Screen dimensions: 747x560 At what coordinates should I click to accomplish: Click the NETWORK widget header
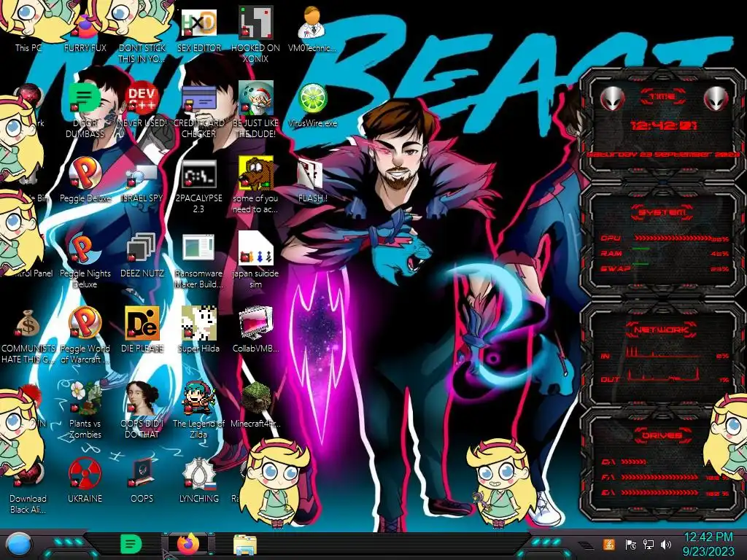[662, 330]
